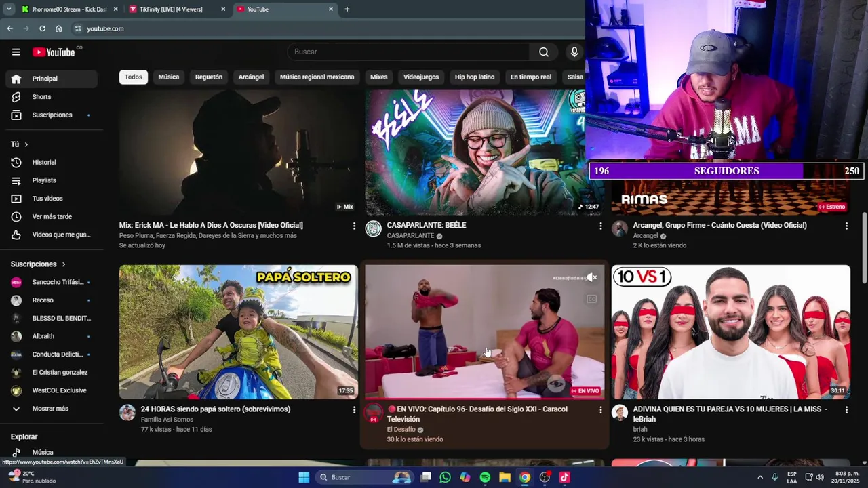Image resolution: width=868 pixels, height=488 pixels.
Task: Select Música regional mexicana chip
Action: (x=317, y=77)
